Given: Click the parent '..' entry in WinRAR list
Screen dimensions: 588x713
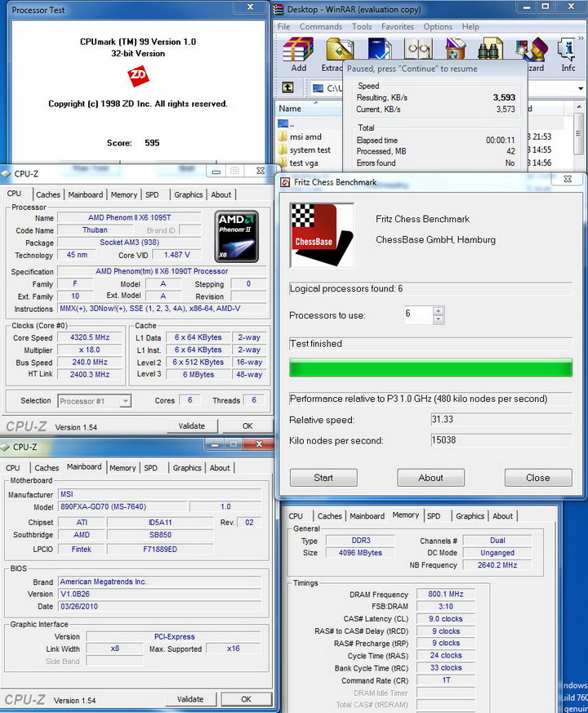Looking at the screenshot, I should coord(287,123).
